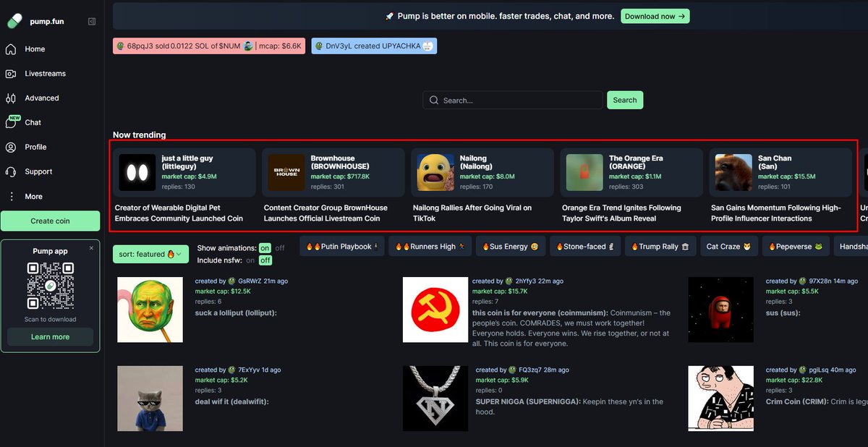
Task: Click headline San Gains Momentum Following
Action: [776, 213]
